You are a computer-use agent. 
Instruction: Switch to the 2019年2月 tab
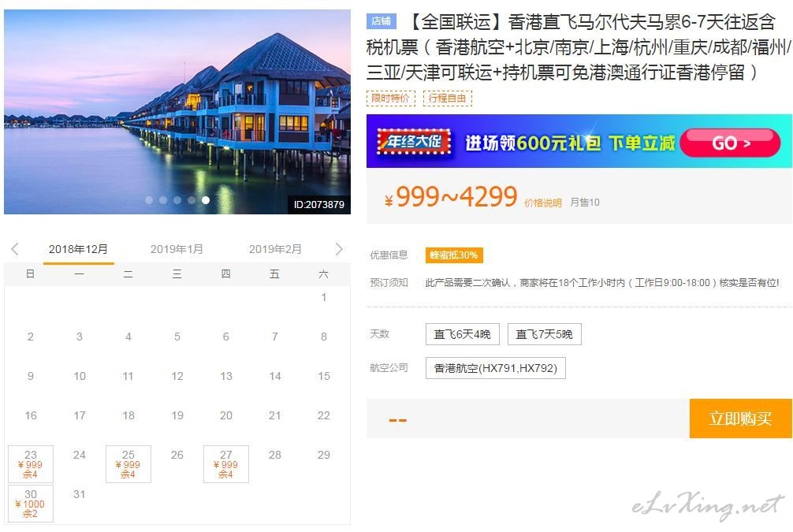pos(275,249)
